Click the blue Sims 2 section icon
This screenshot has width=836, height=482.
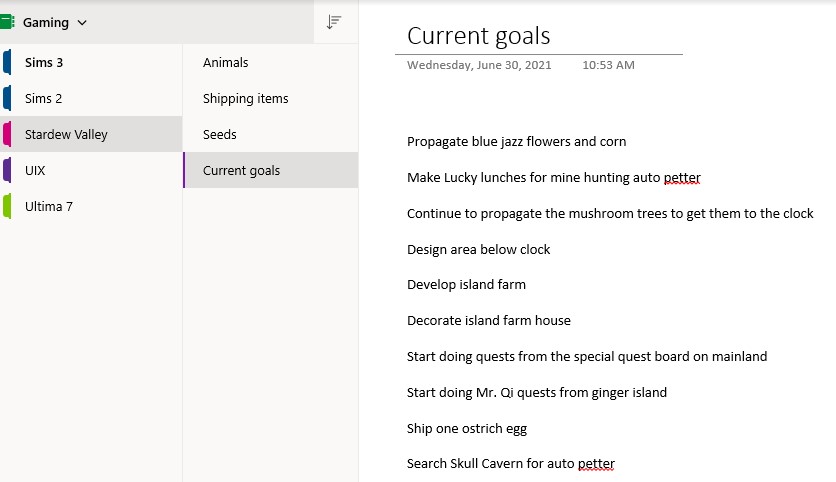pos(7,98)
